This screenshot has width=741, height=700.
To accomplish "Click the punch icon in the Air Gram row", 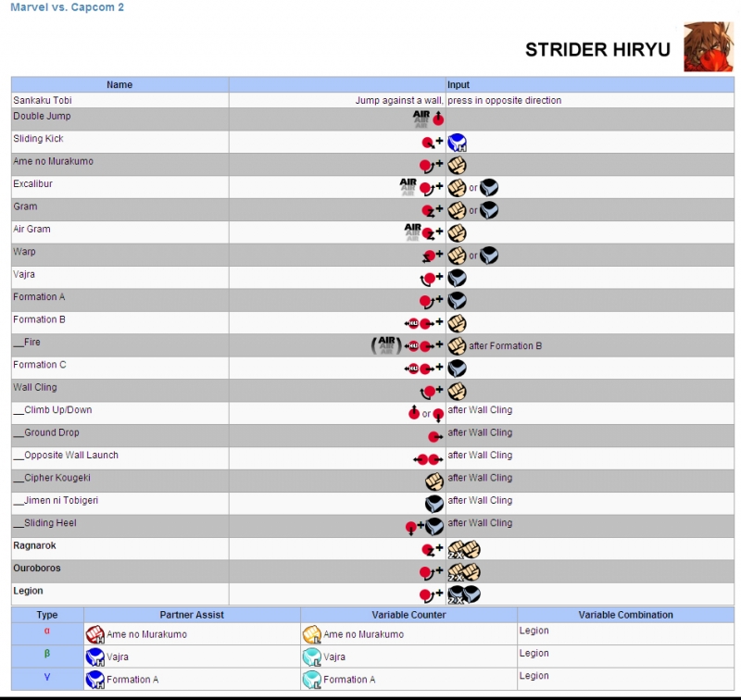I will 457,232.
